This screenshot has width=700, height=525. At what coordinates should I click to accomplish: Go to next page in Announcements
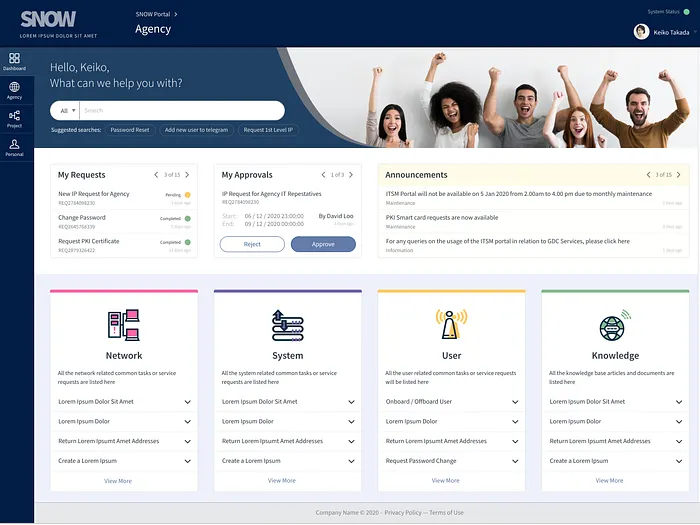679,175
